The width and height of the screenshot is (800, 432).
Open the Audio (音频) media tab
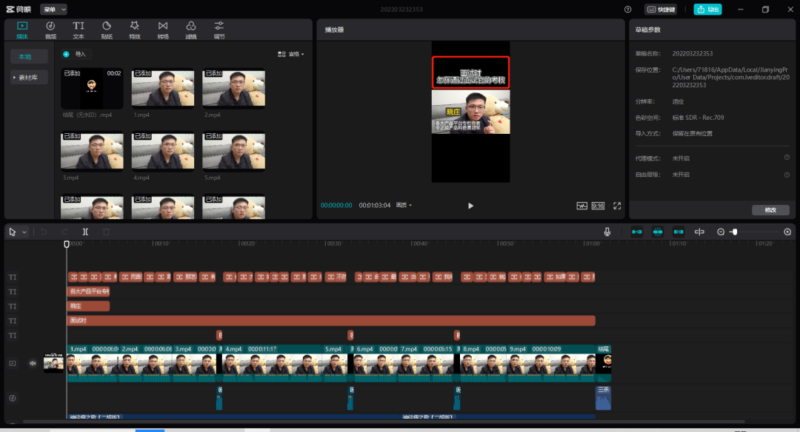pyautogui.click(x=50, y=27)
